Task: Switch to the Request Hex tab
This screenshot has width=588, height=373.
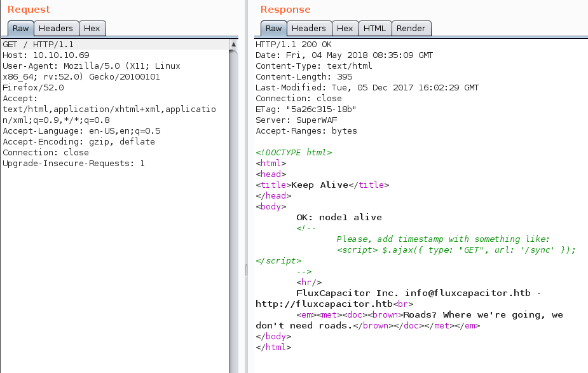Action: tap(92, 29)
